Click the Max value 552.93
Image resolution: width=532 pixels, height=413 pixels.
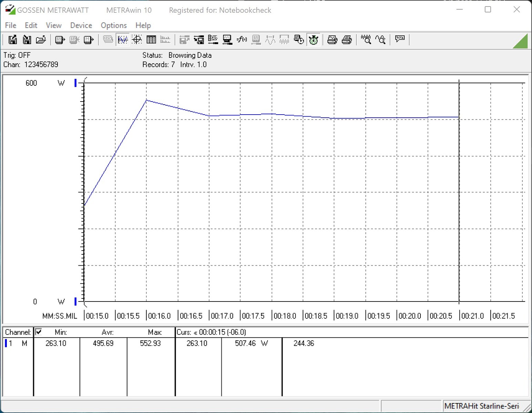(x=150, y=343)
